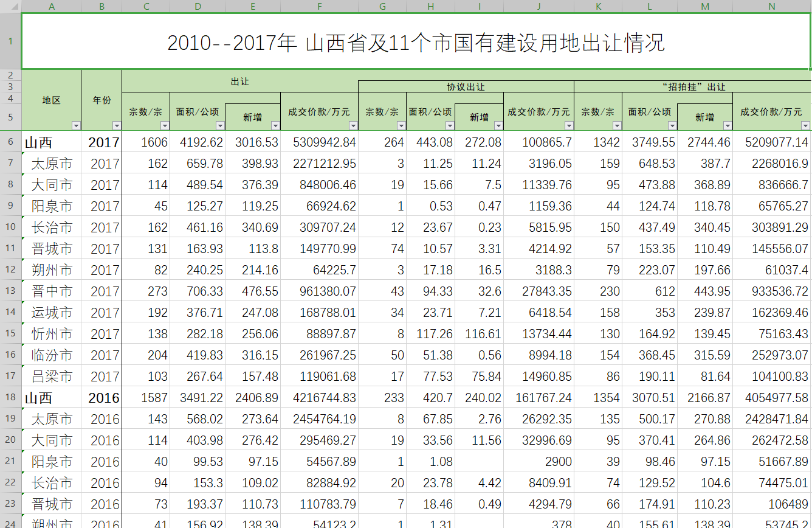Open column N 成交价款/万元 filter dropdown
This screenshot has height=528, width=812.
point(805,126)
